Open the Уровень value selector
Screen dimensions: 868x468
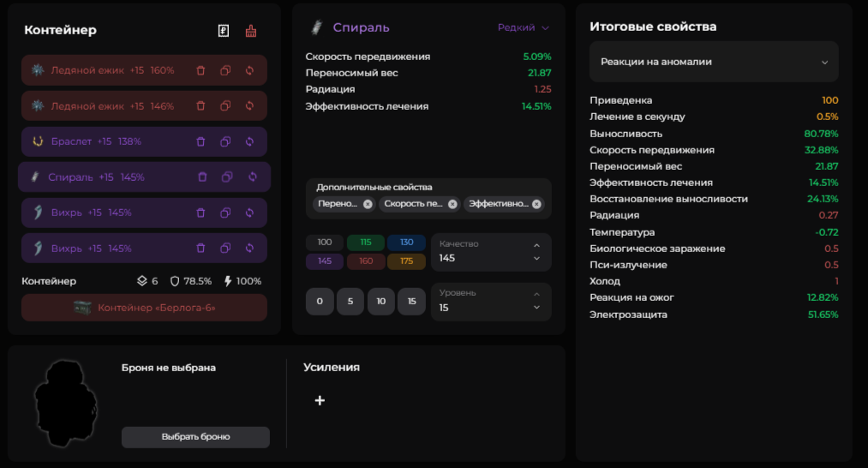pyautogui.click(x=490, y=301)
